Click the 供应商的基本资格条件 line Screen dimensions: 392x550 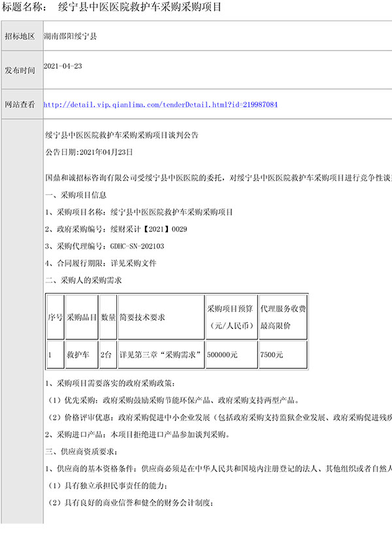point(218,469)
